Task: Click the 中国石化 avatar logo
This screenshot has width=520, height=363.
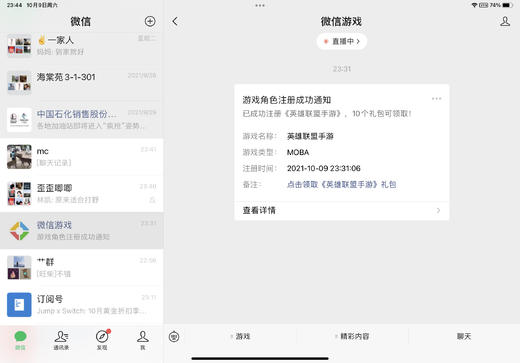Action: pos(19,120)
